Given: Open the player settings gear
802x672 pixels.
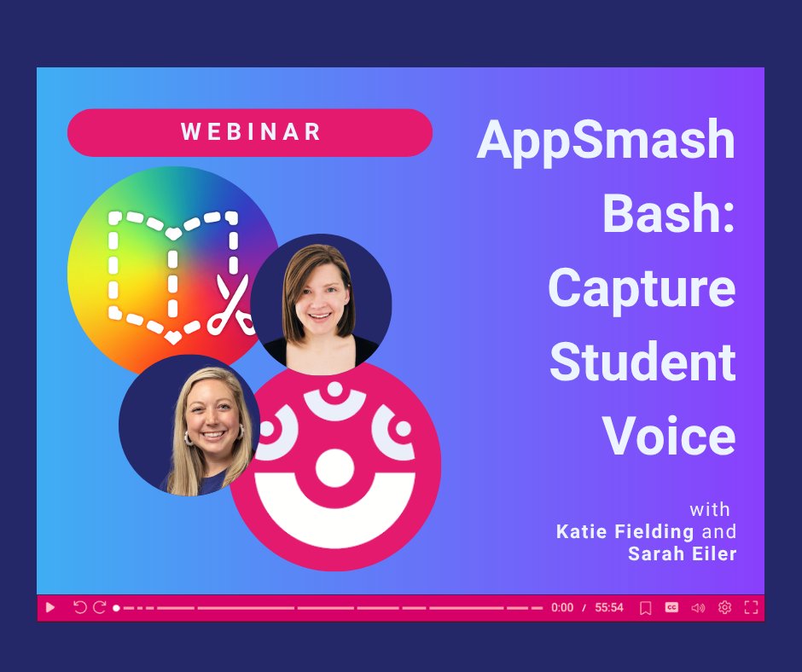Looking at the screenshot, I should 724,607.
